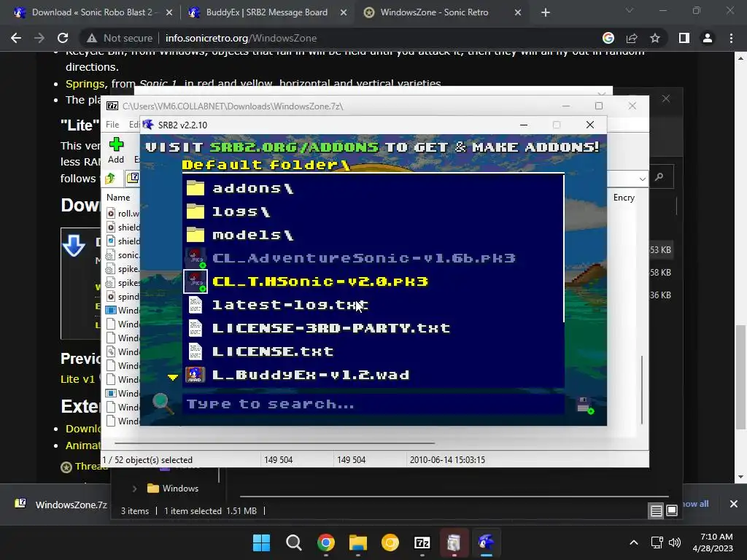Open Chrome profile menu
Screen dimensions: 747x560
[x=708, y=38]
